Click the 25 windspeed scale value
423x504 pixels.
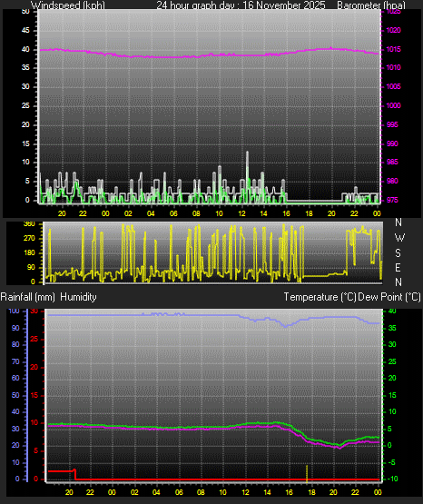click(25, 105)
